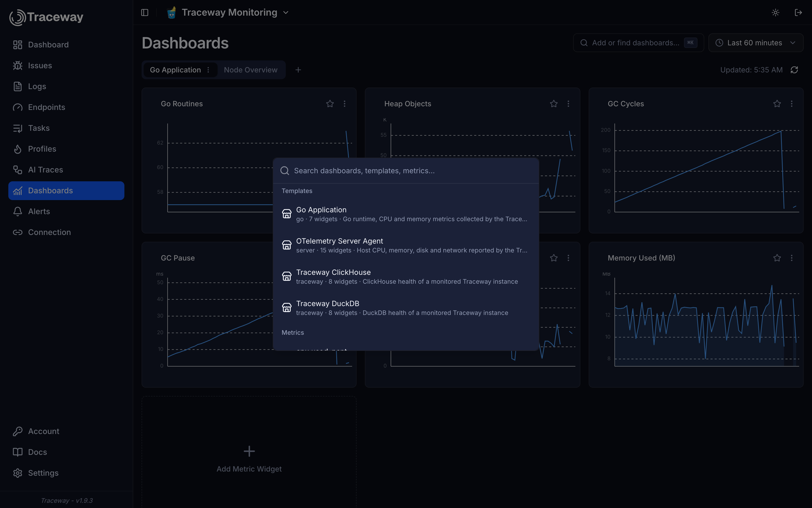Image resolution: width=812 pixels, height=508 pixels.
Task: Switch theme with the sun icon
Action: click(x=775, y=13)
